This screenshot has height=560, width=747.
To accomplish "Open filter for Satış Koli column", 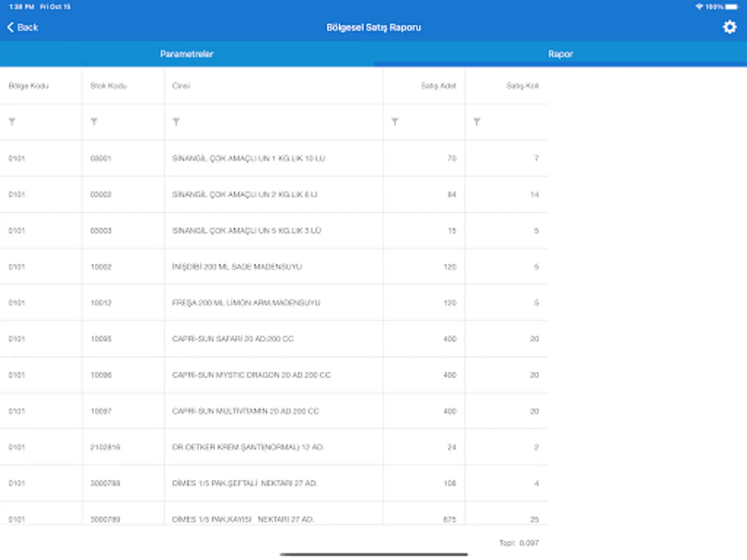I will click(x=477, y=122).
